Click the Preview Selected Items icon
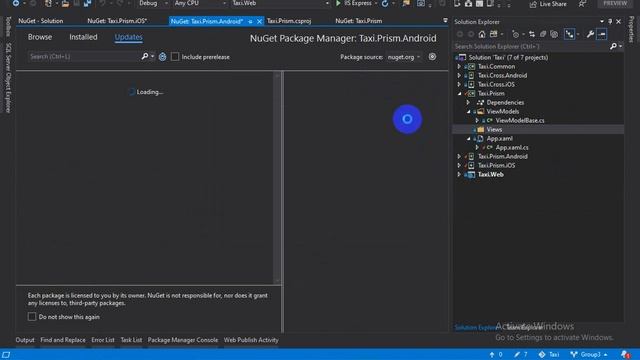 (x=602, y=34)
